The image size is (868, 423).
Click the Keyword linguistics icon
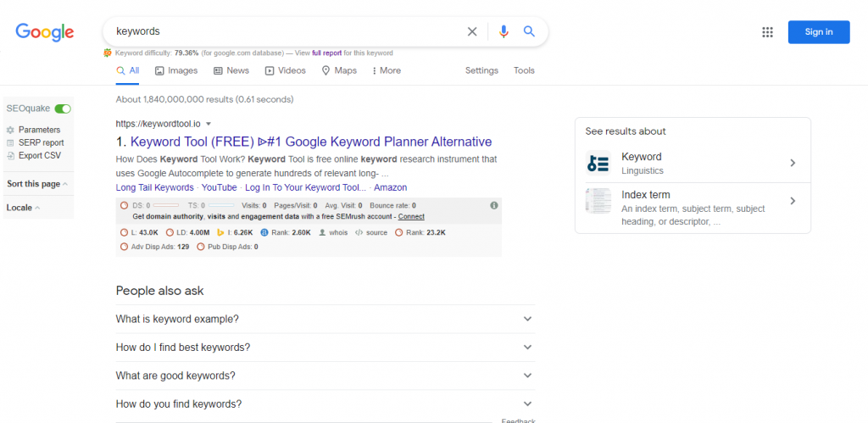[x=598, y=164]
